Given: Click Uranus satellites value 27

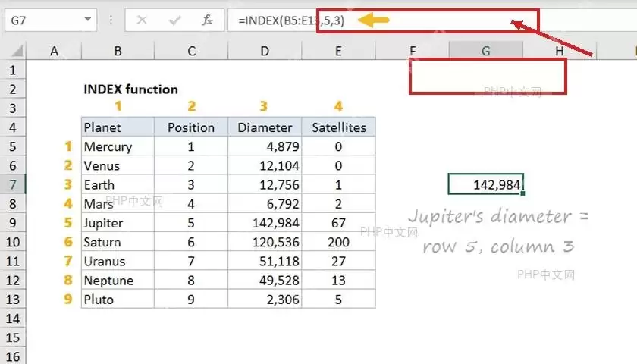Looking at the screenshot, I should click(x=338, y=261).
